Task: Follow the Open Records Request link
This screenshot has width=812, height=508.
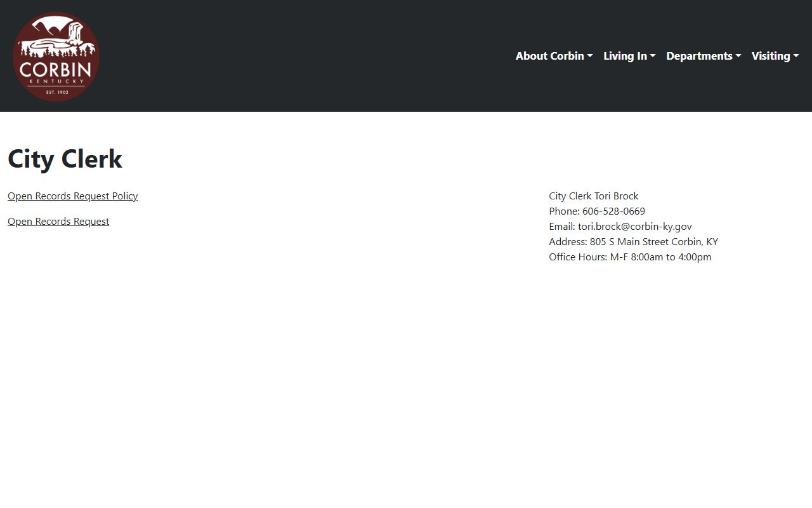Action: pos(58,222)
